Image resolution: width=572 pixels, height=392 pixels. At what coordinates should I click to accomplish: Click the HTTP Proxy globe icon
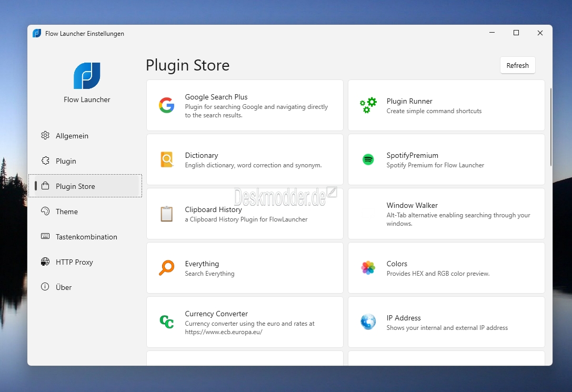coord(45,262)
